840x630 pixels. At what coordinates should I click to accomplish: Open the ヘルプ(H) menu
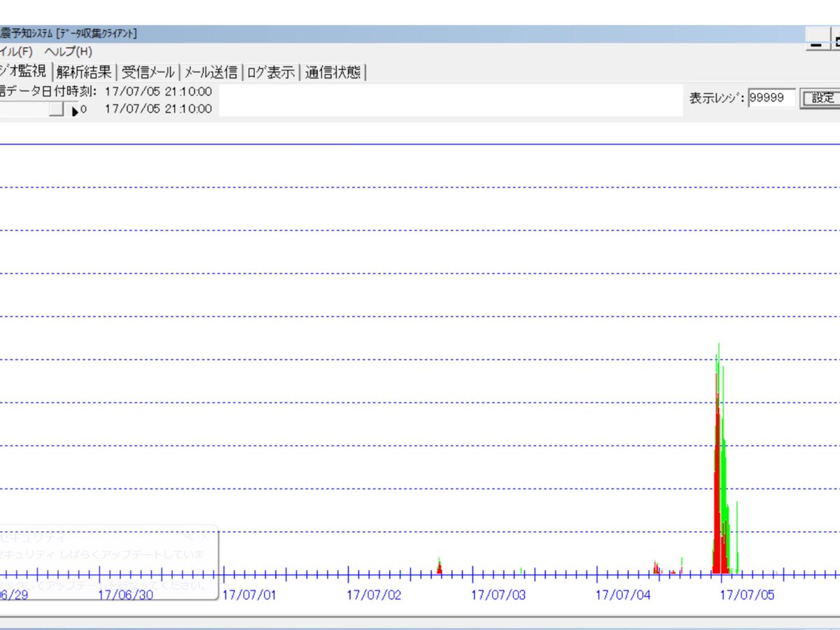(68, 52)
